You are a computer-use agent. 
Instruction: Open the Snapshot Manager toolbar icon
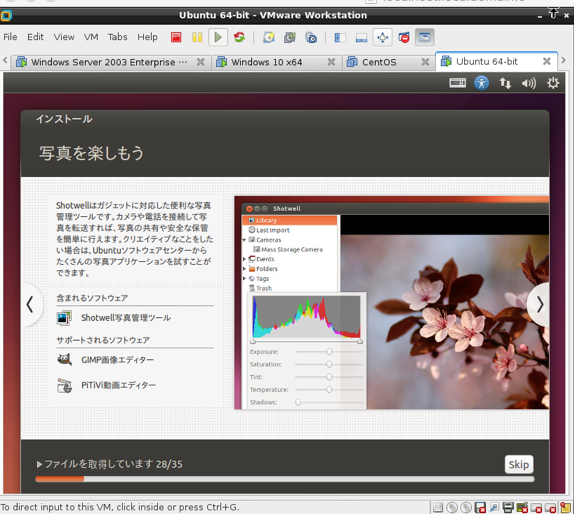311,37
